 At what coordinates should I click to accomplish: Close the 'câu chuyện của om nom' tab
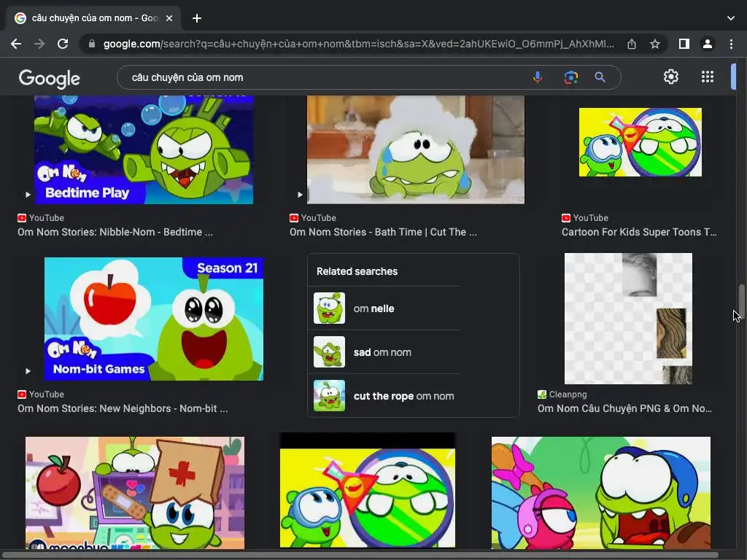click(169, 18)
